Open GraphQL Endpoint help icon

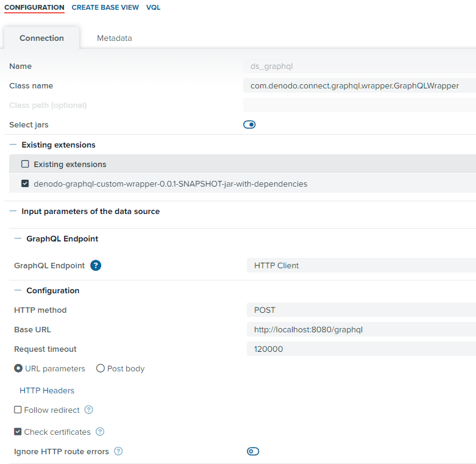96,265
